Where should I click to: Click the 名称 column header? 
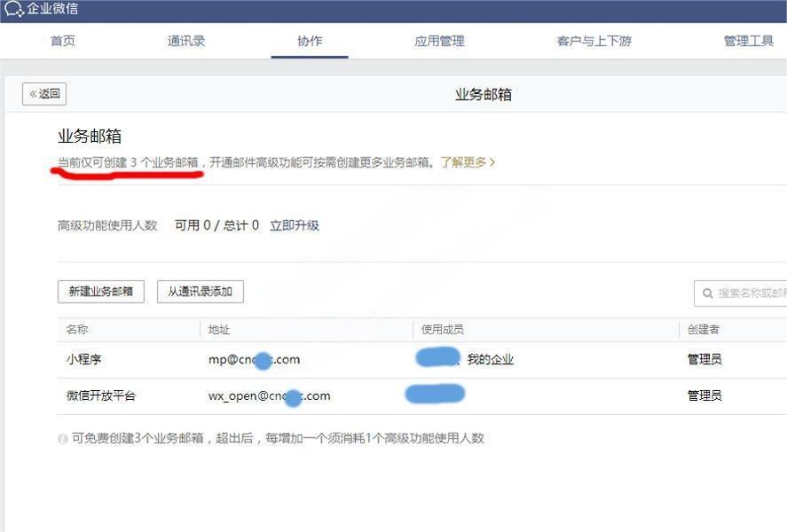click(x=77, y=330)
